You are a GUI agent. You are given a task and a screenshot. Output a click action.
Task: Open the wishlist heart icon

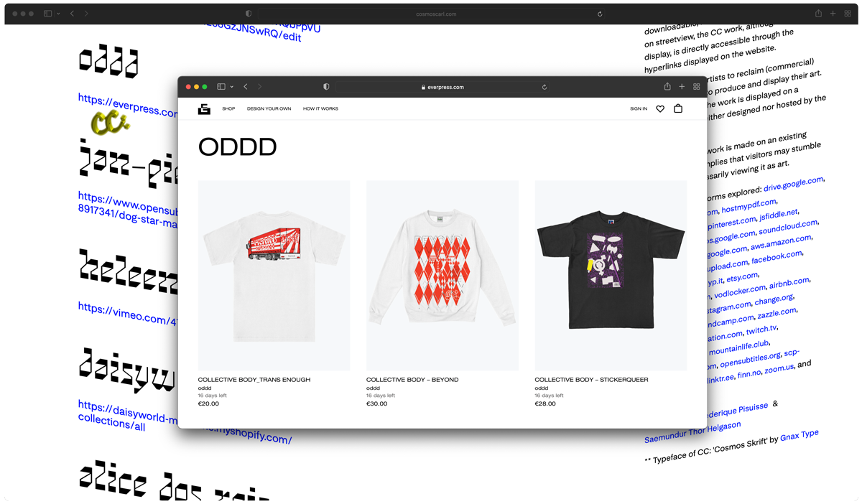coord(660,109)
